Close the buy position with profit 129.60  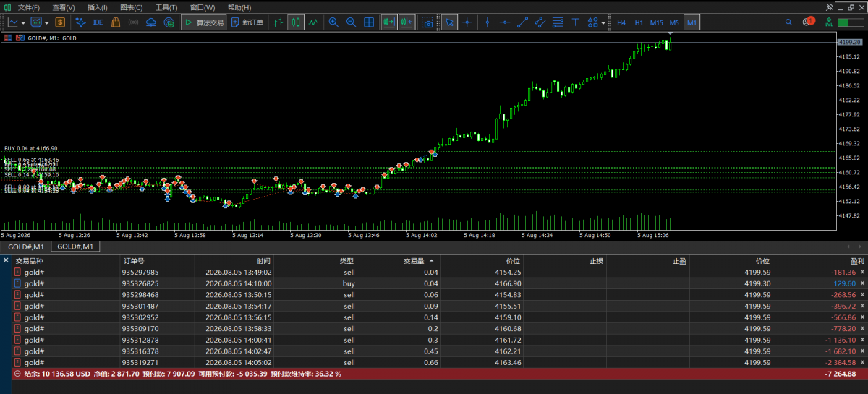point(862,283)
